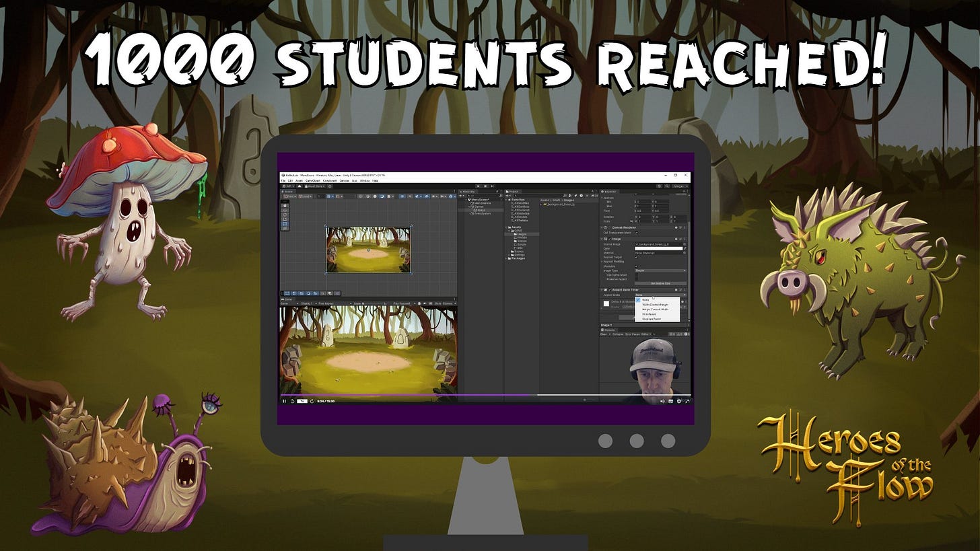
Task: Open the Image Type dropdown
Action: click(x=661, y=270)
